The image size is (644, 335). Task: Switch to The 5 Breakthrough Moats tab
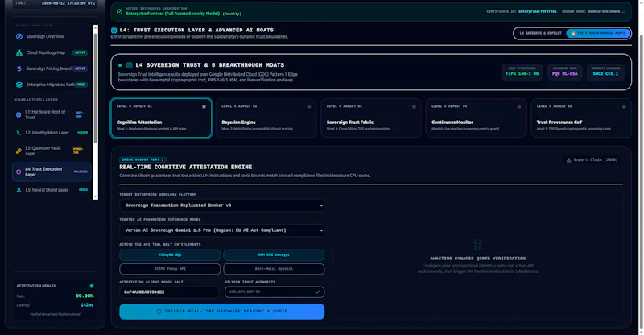pyautogui.click(x=598, y=33)
